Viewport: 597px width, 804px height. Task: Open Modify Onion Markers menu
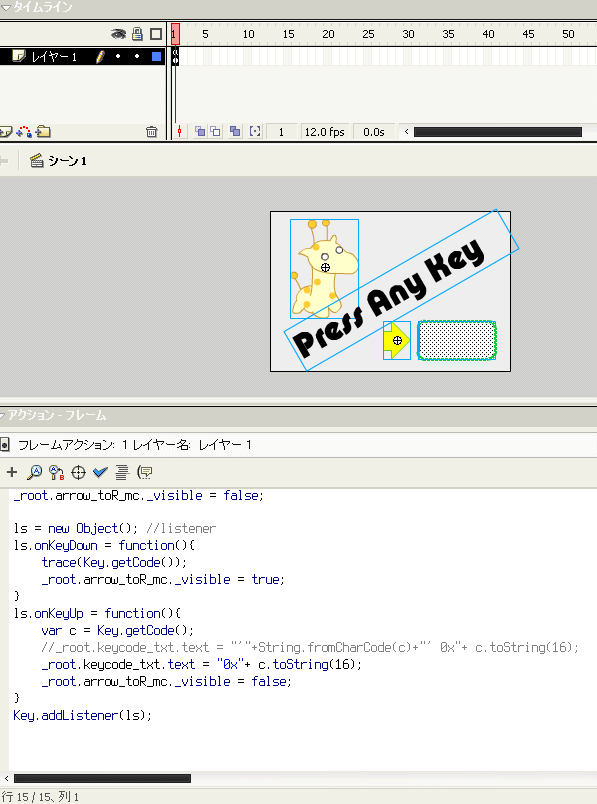(x=255, y=132)
